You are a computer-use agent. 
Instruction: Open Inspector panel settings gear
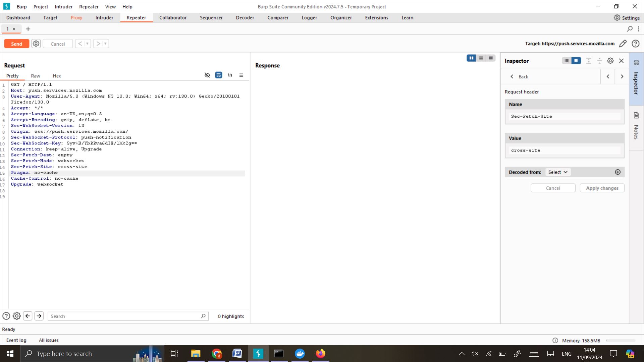[610, 61]
